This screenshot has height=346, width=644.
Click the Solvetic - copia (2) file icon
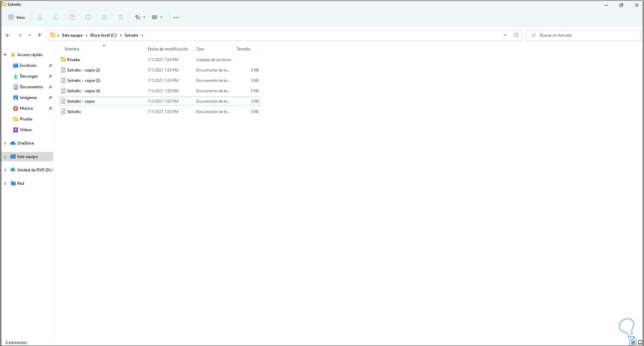pyautogui.click(x=63, y=70)
